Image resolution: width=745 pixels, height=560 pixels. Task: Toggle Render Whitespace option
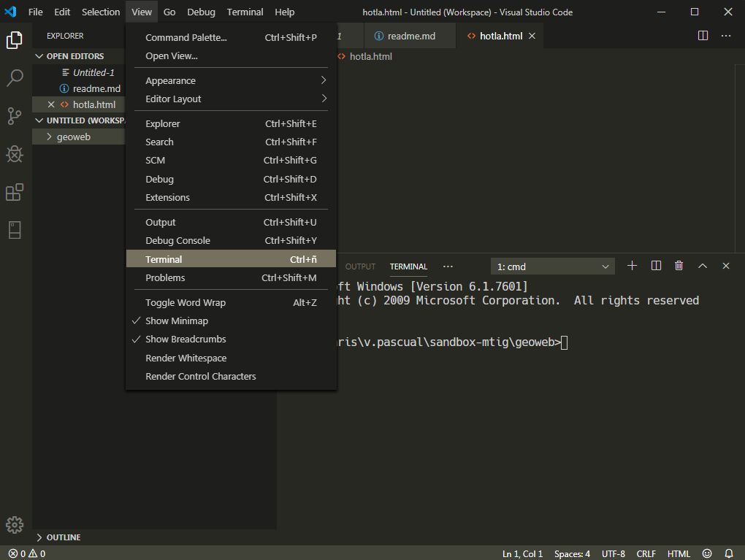click(x=231, y=358)
